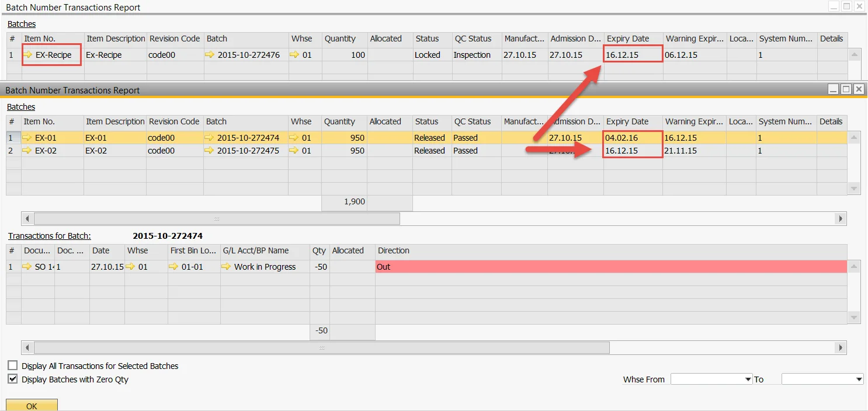Image resolution: width=868 pixels, height=411 pixels.
Task: Click the 04.02.16 expiry date cell
Action: pyautogui.click(x=633, y=138)
